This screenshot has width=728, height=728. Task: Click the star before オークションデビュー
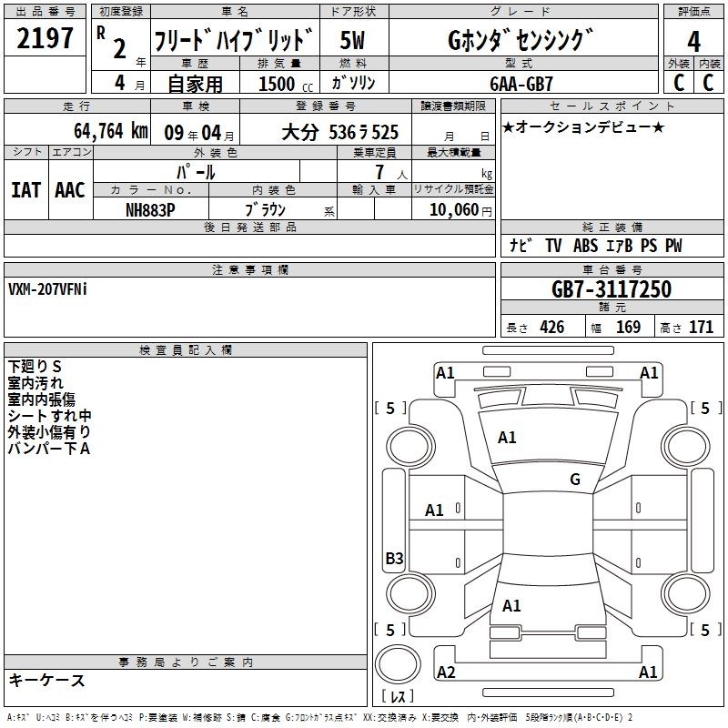(508, 127)
